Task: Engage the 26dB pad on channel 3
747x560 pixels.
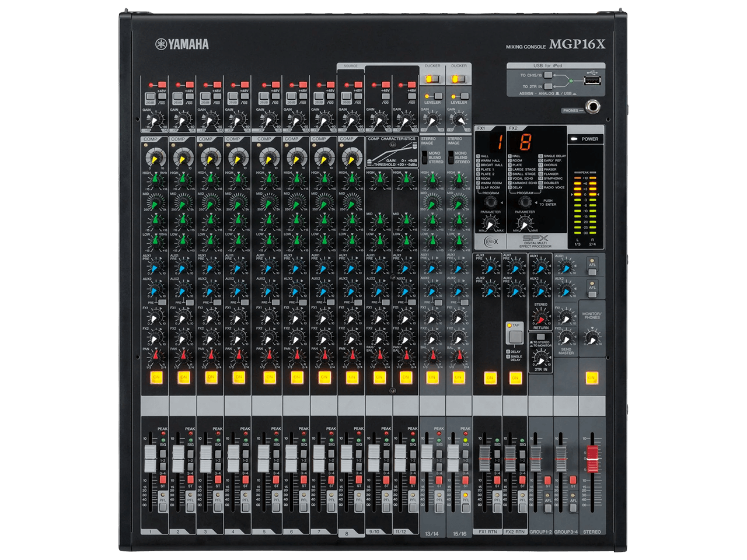Action: (x=205, y=96)
